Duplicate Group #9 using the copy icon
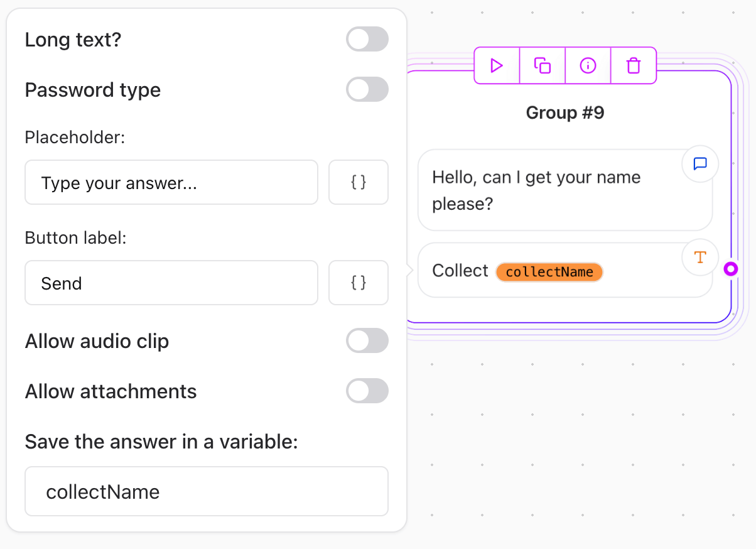This screenshot has height=549, width=756. point(542,65)
